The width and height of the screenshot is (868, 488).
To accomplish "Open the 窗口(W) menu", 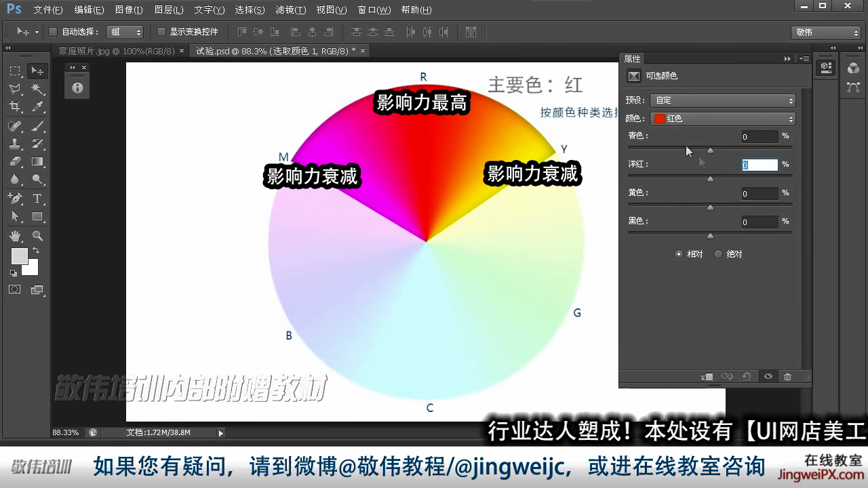I will point(374,10).
